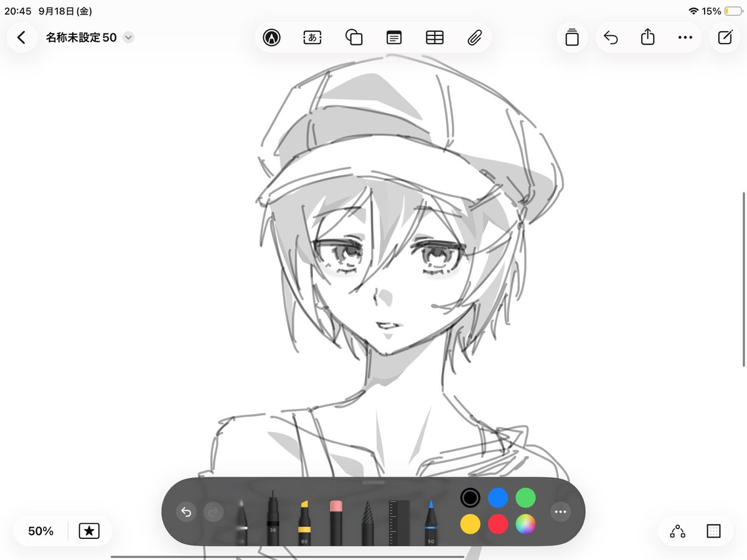Select the pen tool with the white band
Screen dimensions: 747x560
pyautogui.click(x=242, y=521)
